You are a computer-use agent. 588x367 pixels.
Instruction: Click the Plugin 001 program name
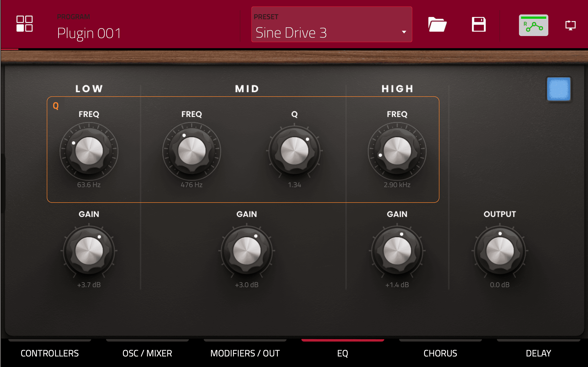pyautogui.click(x=89, y=33)
